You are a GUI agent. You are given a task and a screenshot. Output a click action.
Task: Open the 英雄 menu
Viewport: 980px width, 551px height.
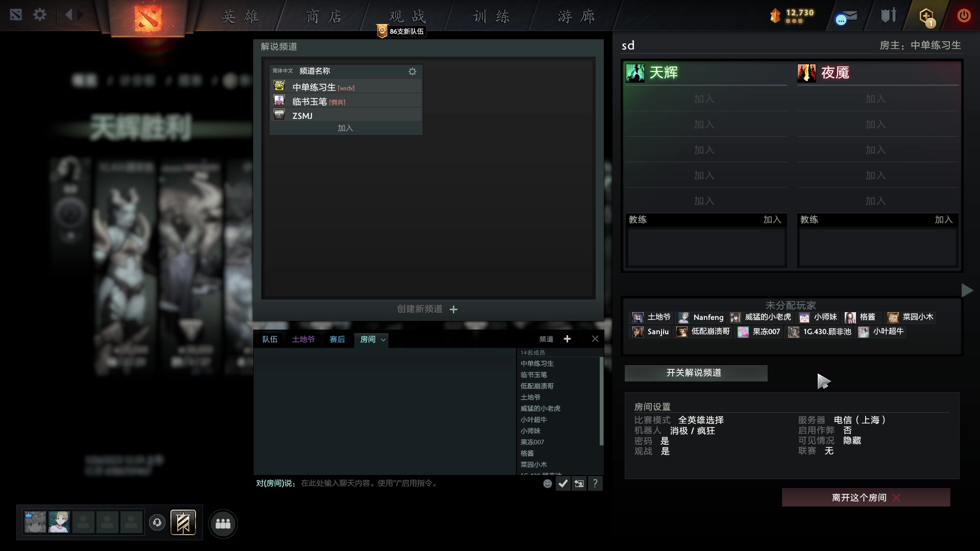(240, 16)
